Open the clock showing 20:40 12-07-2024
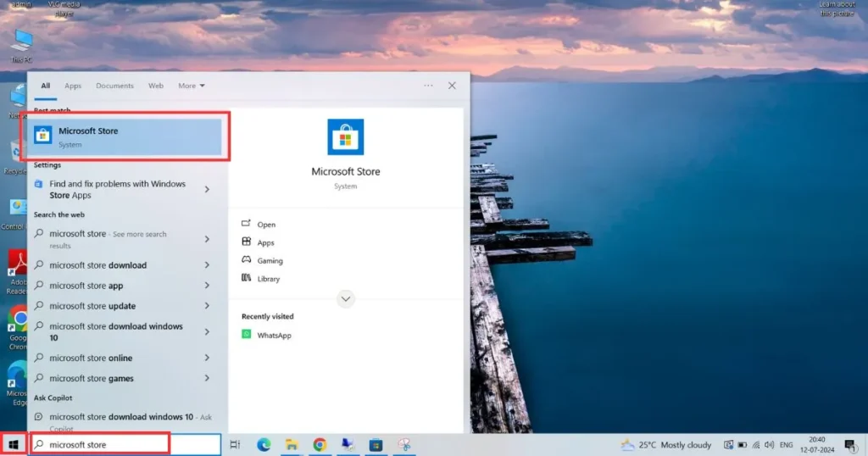868x456 pixels. click(817, 444)
